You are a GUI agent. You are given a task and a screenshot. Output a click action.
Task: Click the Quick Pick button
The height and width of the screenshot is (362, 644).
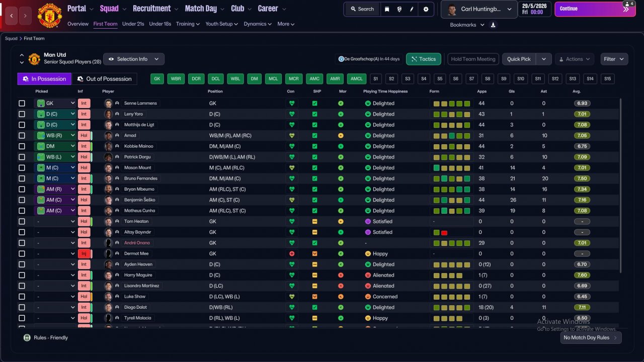coord(519,59)
